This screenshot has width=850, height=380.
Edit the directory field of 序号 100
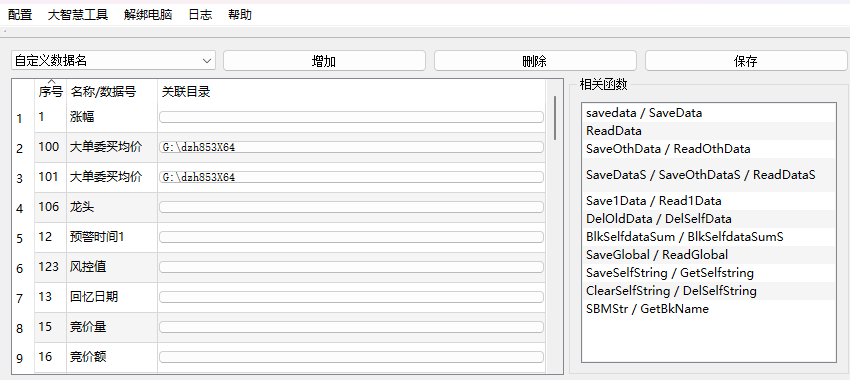coord(351,147)
